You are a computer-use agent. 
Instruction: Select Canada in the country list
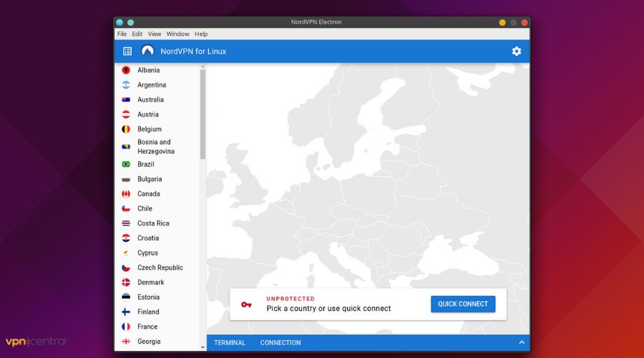tap(149, 194)
